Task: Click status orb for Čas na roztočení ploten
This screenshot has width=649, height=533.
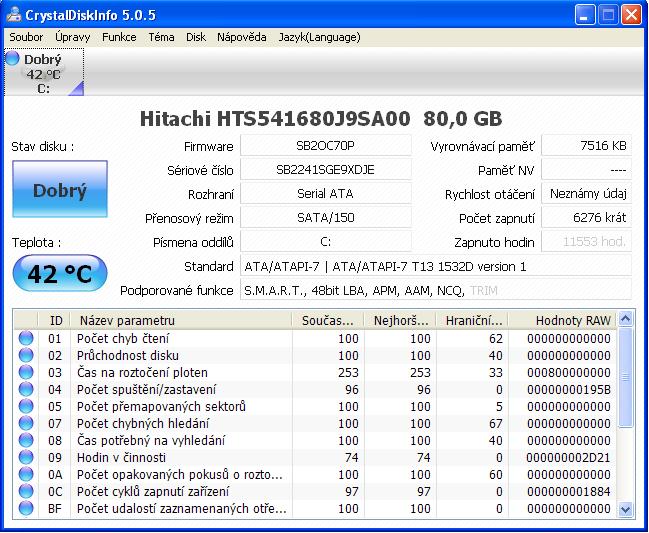Action: point(26,372)
